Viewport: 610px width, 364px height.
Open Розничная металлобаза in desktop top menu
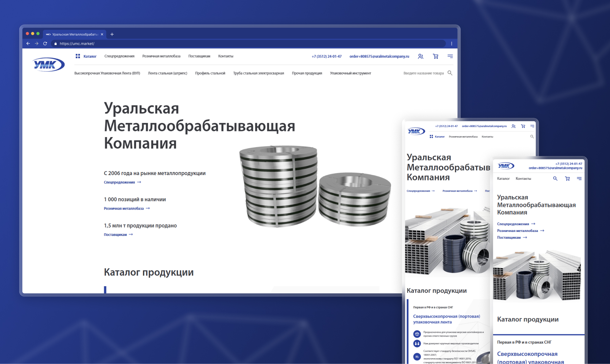pyautogui.click(x=161, y=56)
